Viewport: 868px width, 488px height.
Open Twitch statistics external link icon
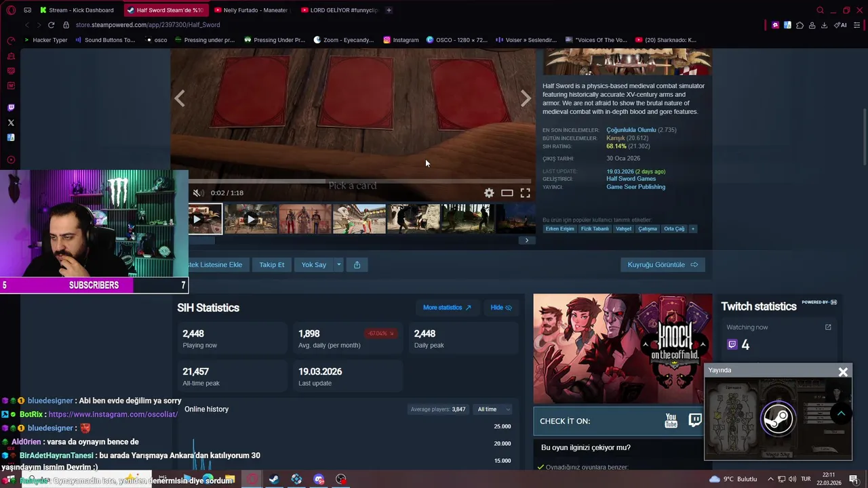coord(828,327)
